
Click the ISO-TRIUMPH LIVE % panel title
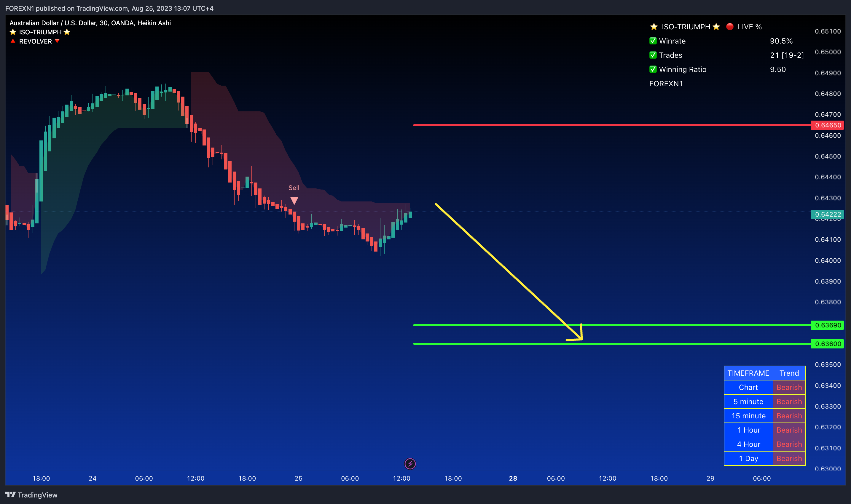705,26
